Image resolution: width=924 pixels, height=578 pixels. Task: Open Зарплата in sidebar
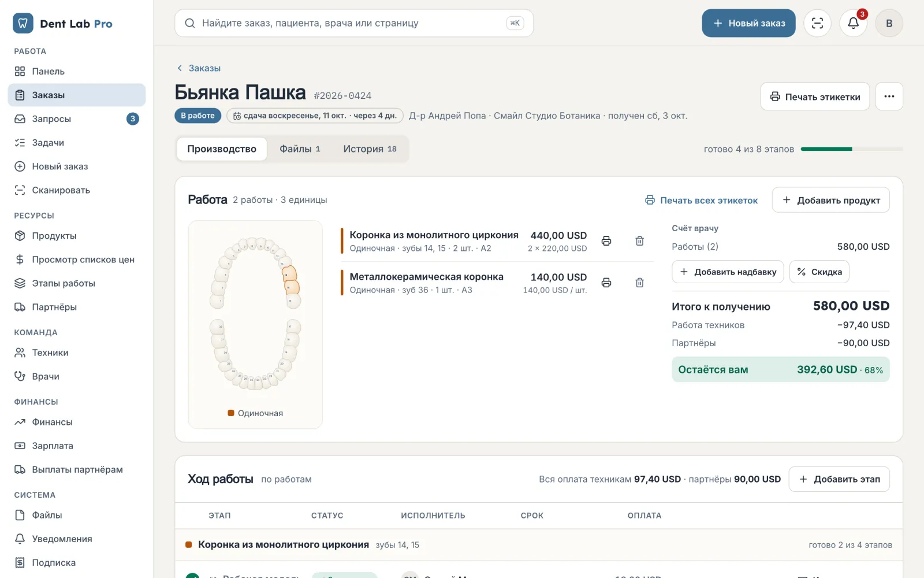[x=77, y=446]
